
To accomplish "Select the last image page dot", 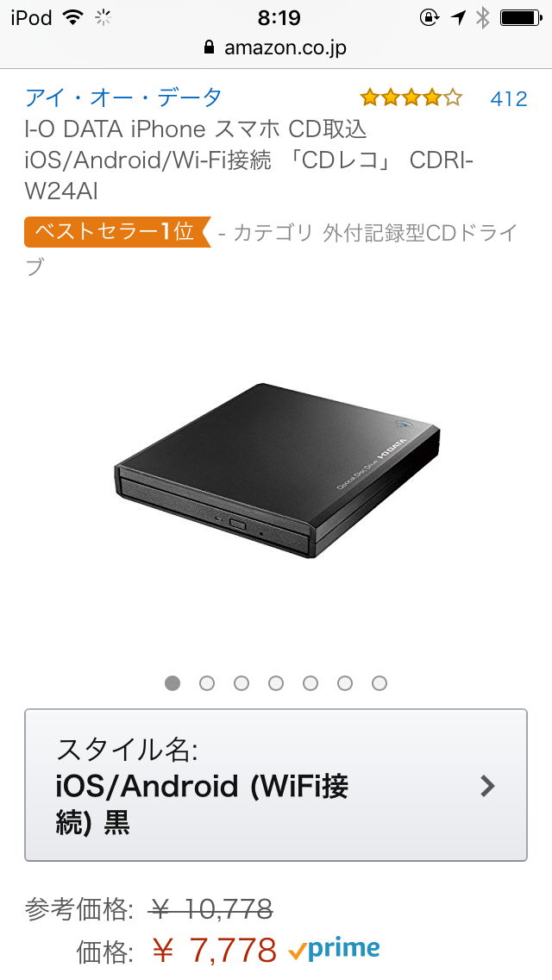I will pos(379,683).
